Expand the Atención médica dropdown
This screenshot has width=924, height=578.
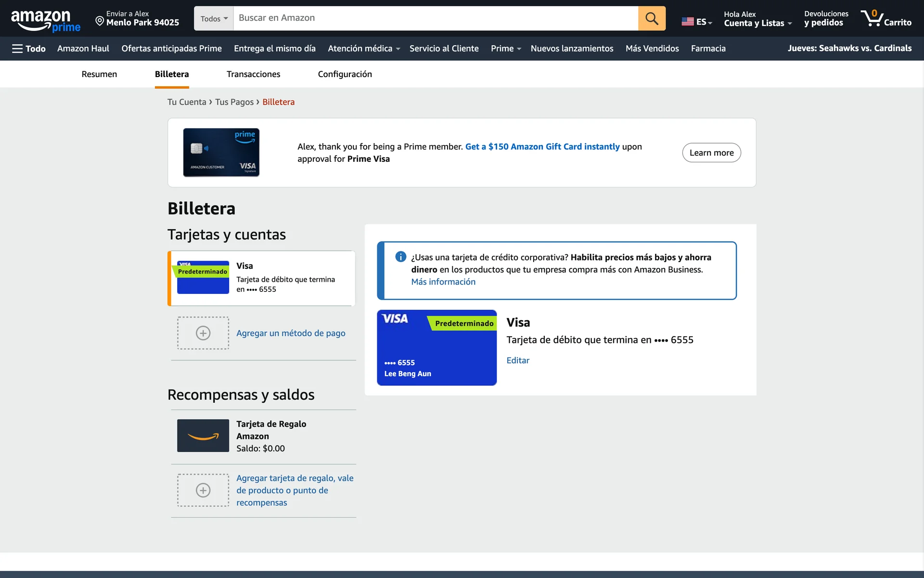pyautogui.click(x=363, y=49)
